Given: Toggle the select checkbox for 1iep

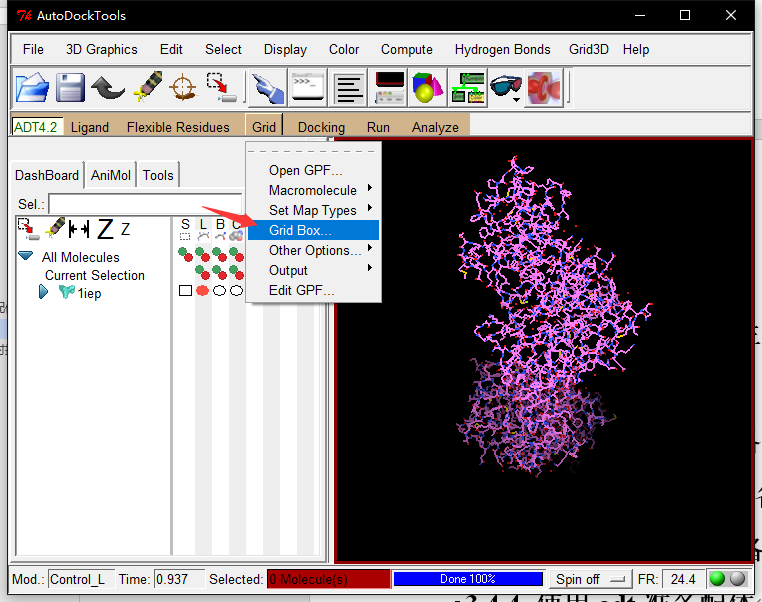Looking at the screenshot, I should pyautogui.click(x=185, y=291).
